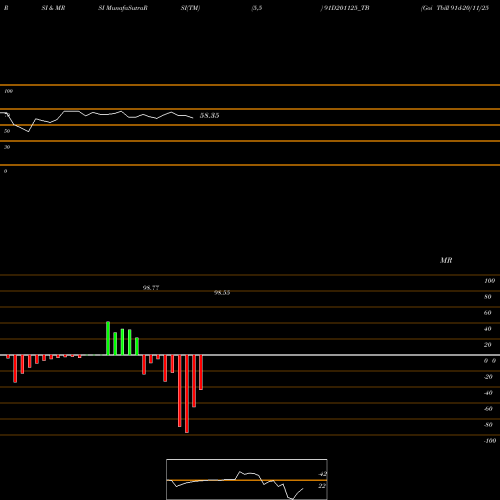Image resolution: width=500 pixels, height=500 pixels.
Task: Click the MR heading above the lower chart
Action: coord(446,260)
